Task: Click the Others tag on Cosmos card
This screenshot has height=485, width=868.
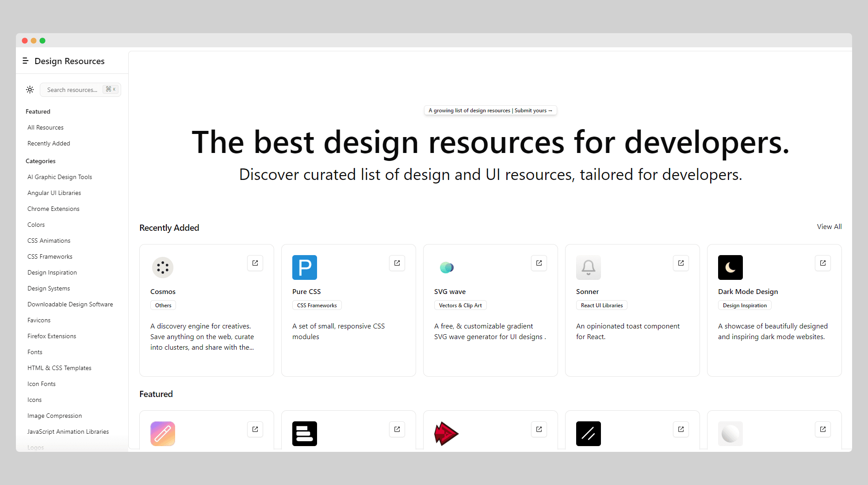Action: [x=163, y=306]
